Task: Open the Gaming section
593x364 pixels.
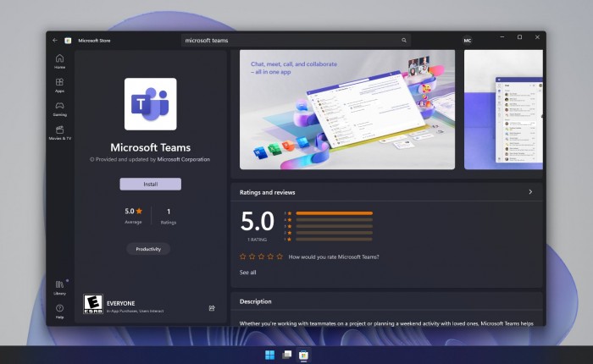Action: (x=59, y=109)
